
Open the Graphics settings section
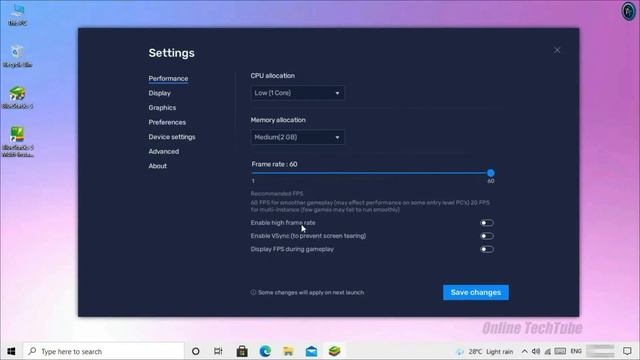tap(162, 108)
